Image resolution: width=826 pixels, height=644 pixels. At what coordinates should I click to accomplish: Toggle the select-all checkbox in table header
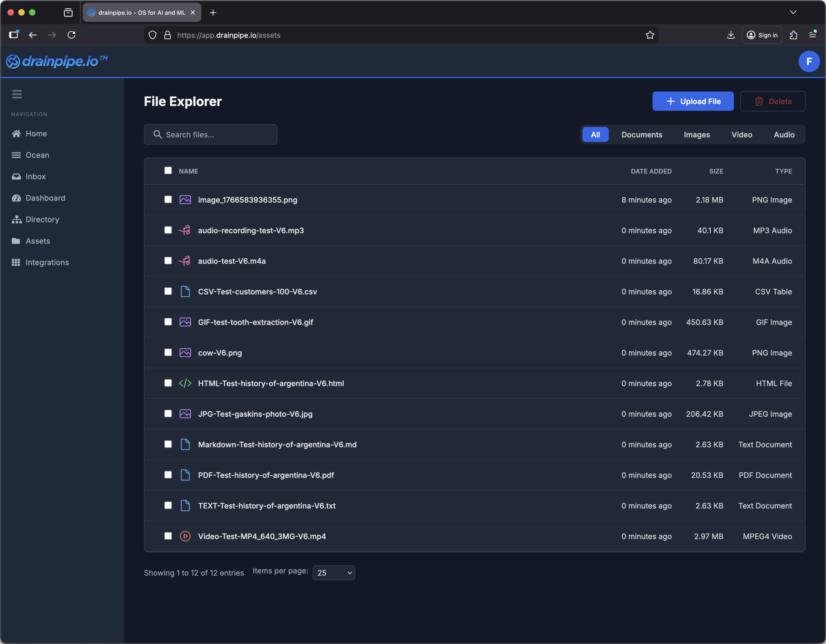(168, 171)
